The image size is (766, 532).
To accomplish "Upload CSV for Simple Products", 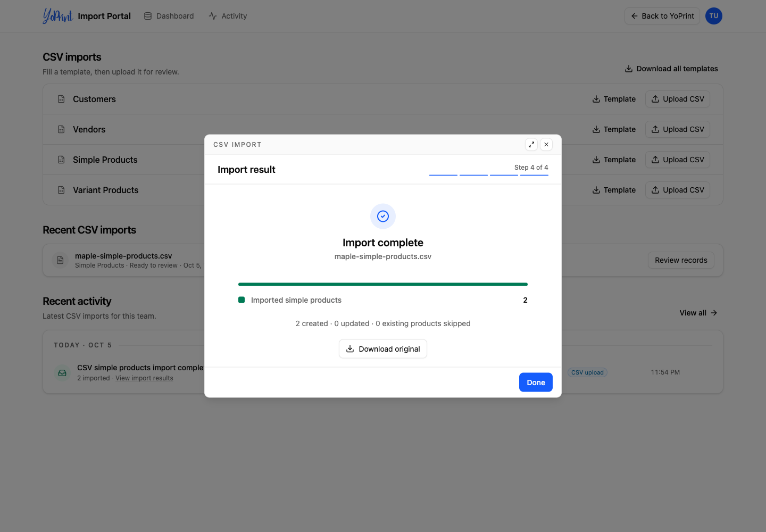I will pyautogui.click(x=678, y=160).
